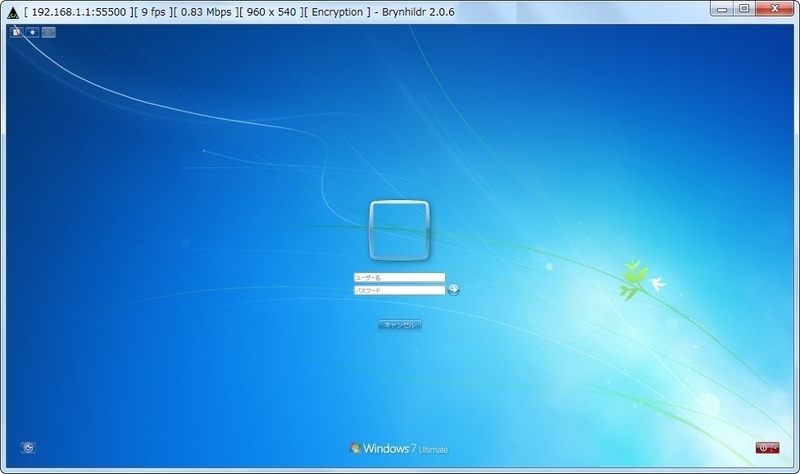800x474 pixels.
Task: Minimize the Brynhildr window
Action: coord(722,9)
